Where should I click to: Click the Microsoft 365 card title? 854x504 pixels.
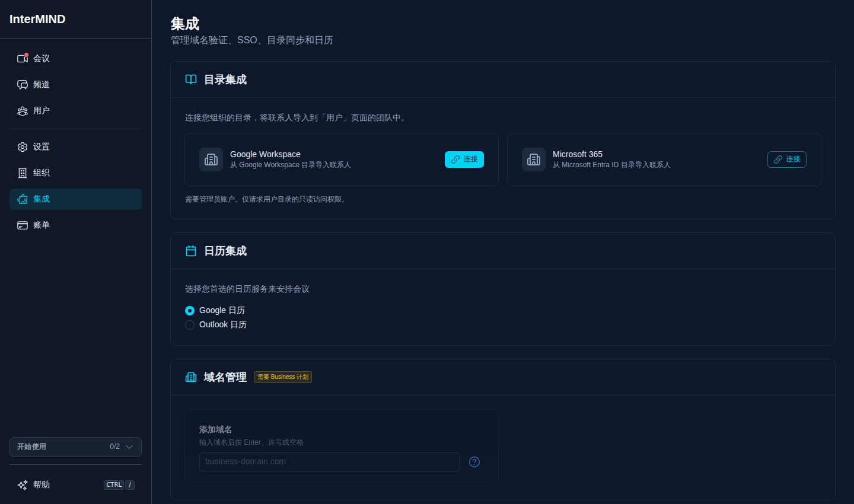(x=578, y=154)
